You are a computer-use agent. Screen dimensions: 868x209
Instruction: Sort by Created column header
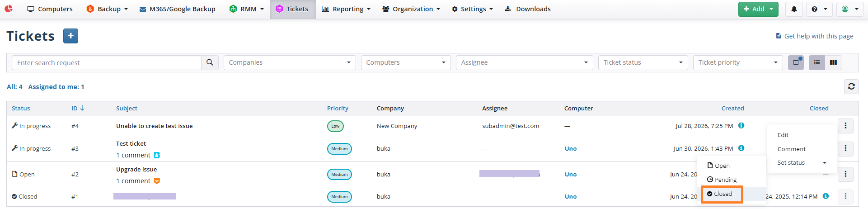(x=732, y=109)
